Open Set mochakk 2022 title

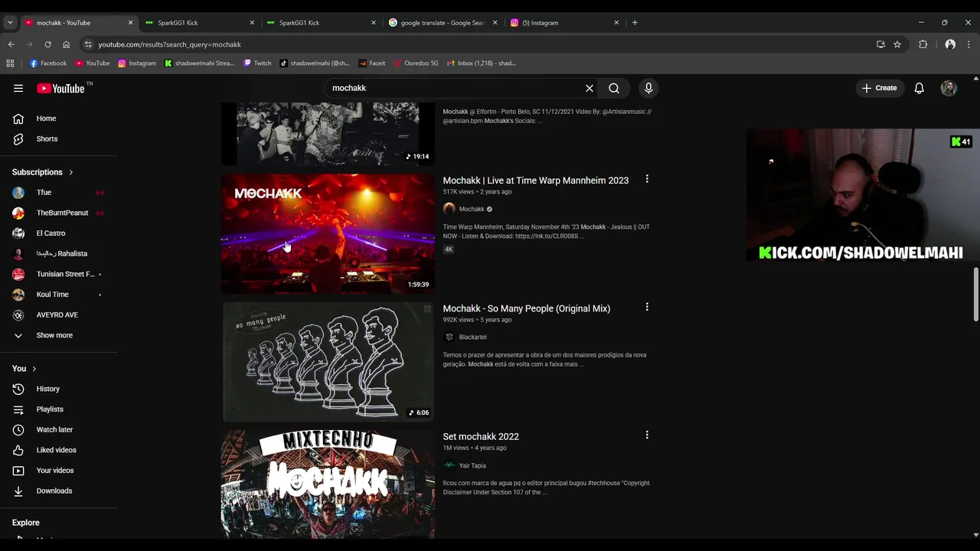pos(481,436)
